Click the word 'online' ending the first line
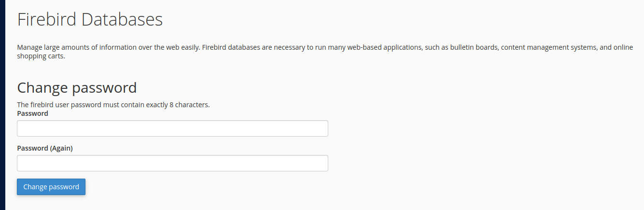The image size is (644, 210). pyautogui.click(x=623, y=47)
